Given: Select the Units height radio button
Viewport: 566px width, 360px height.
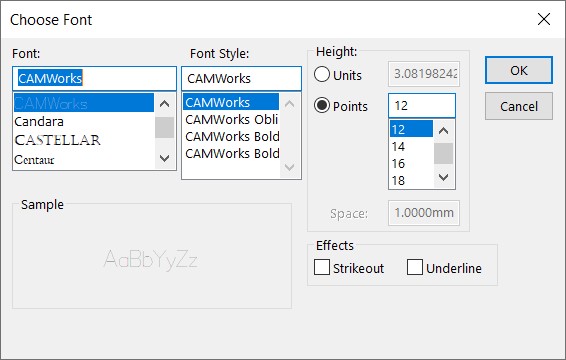Looking at the screenshot, I should (x=322, y=75).
